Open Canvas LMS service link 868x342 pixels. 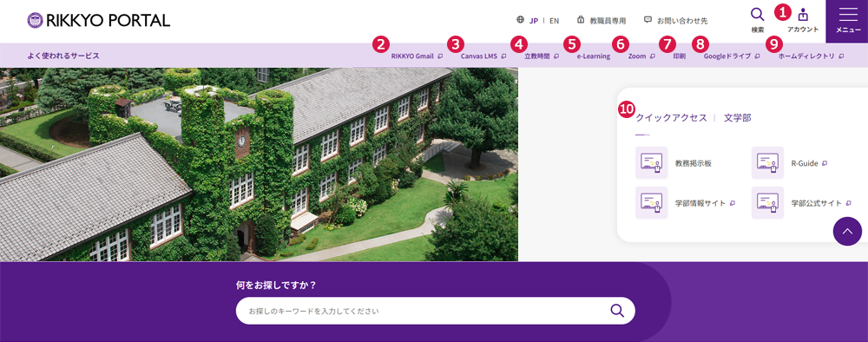pos(479,56)
